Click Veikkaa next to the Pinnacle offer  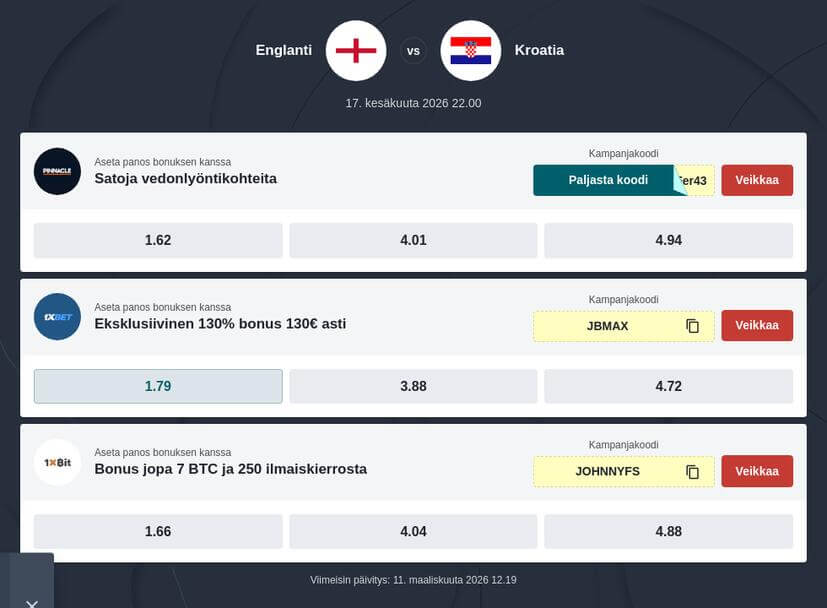(x=757, y=180)
